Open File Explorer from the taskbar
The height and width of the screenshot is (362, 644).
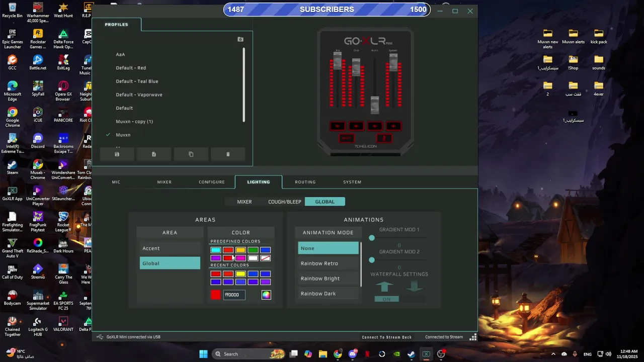323,354
